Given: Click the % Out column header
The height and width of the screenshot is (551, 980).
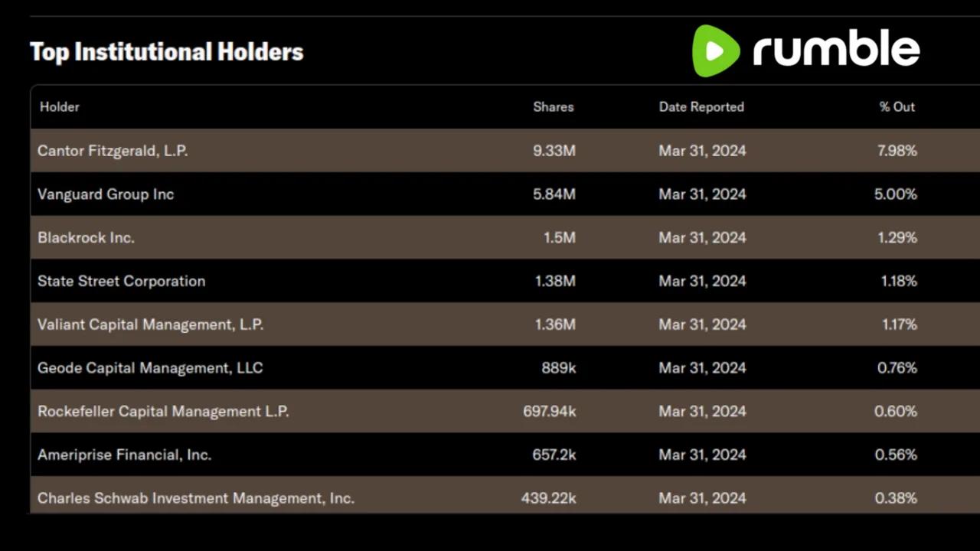Looking at the screenshot, I should (x=897, y=107).
